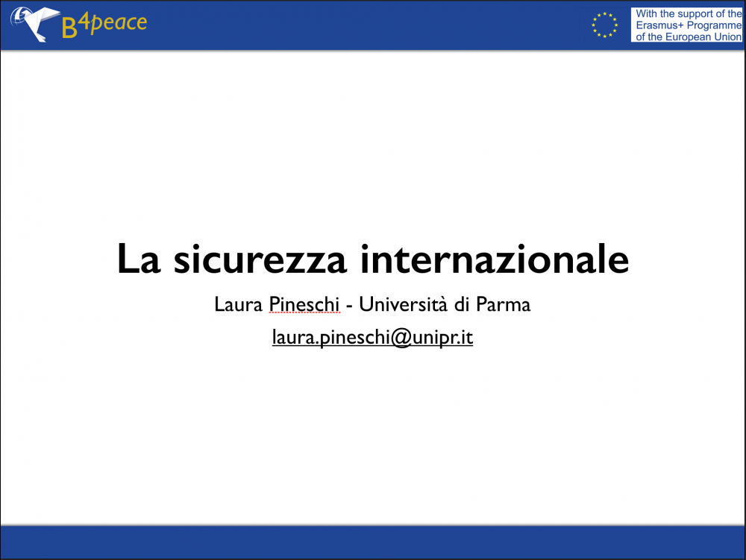Open the laura.pineschi@unipr.it email link

point(372,337)
